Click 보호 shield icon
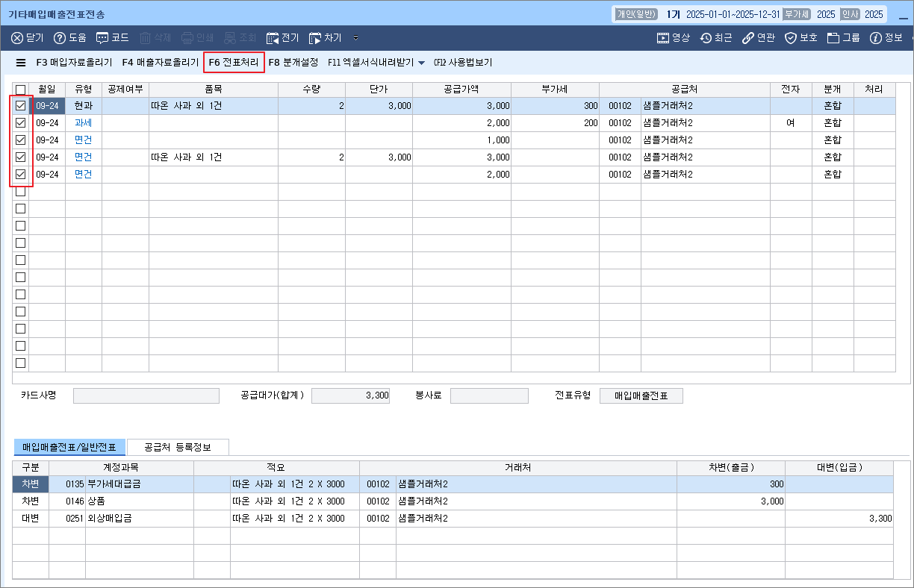914x588 pixels. (x=791, y=37)
